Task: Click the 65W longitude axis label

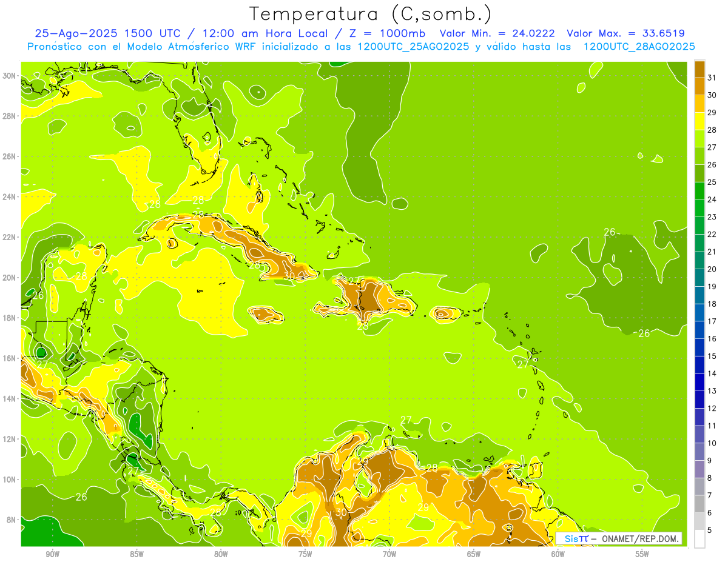Action: 474,554
